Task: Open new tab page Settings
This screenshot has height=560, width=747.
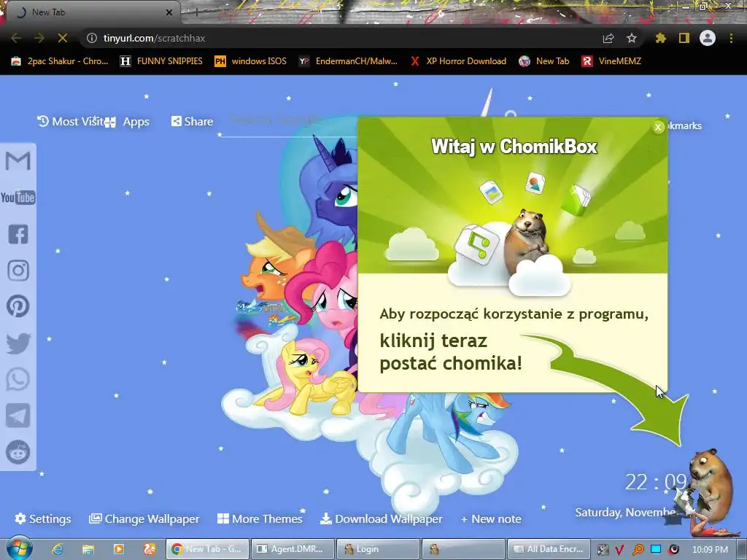Action: pos(43,518)
